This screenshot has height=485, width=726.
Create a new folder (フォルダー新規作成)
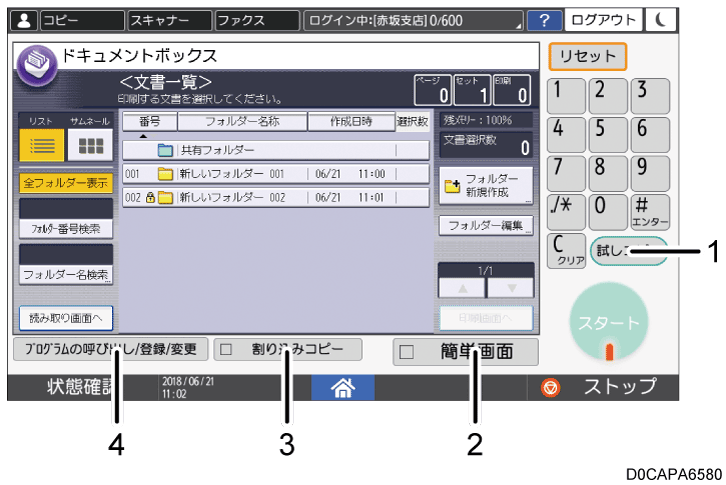(x=486, y=186)
